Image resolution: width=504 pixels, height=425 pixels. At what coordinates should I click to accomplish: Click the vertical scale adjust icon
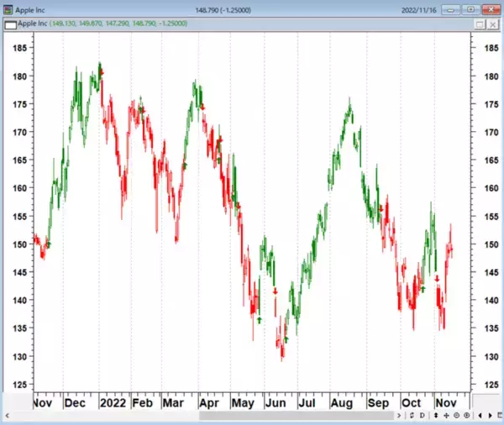click(x=436, y=416)
